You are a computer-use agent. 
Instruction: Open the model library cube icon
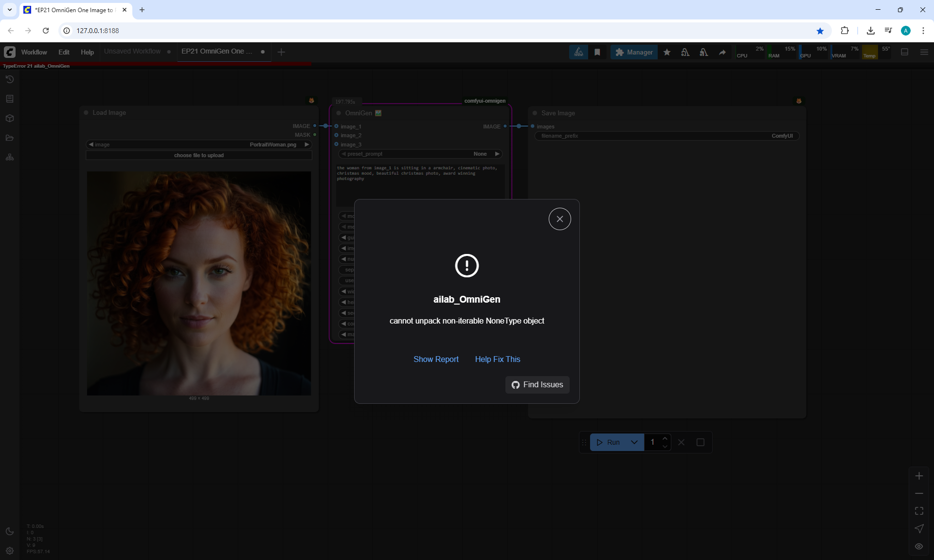point(10,118)
